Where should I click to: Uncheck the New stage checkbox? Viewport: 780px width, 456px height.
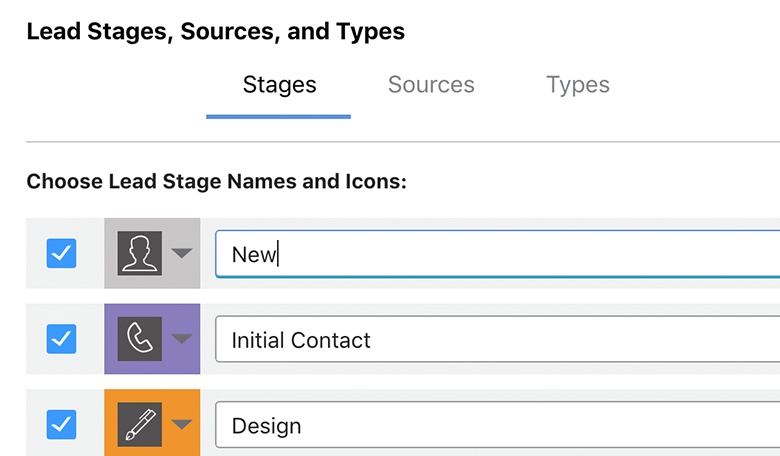(x=62, y=254)
